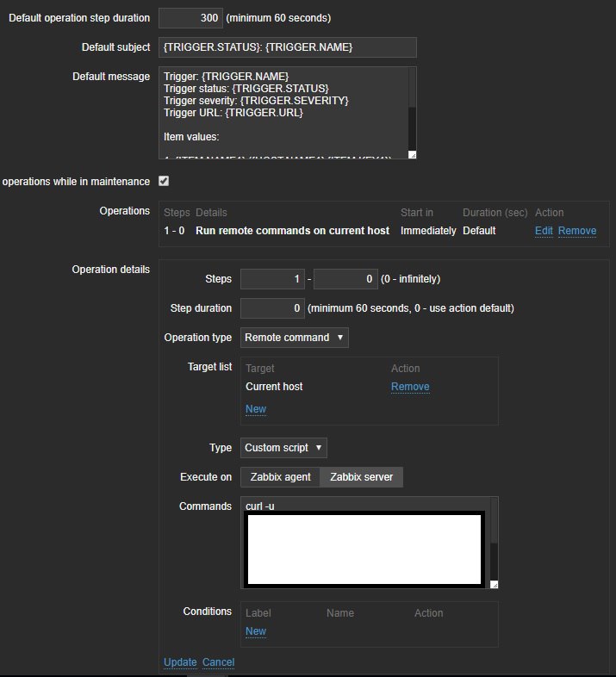This screenshot has height=677, width=616.
Task: Click 'Name' header in Conditions table
Action: pyautogui.click(x=340, y=613)
